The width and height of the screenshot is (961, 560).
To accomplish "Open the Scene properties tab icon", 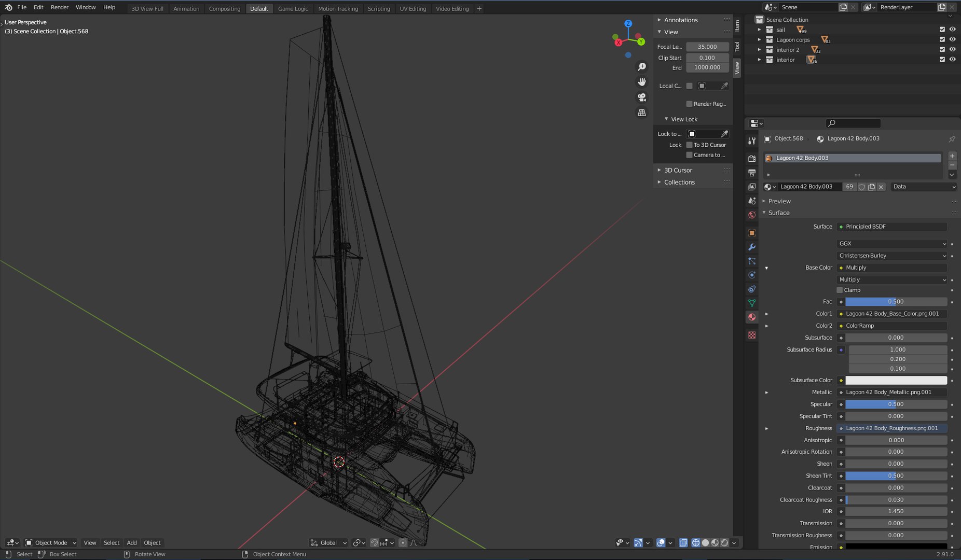I will pos(752,201).
